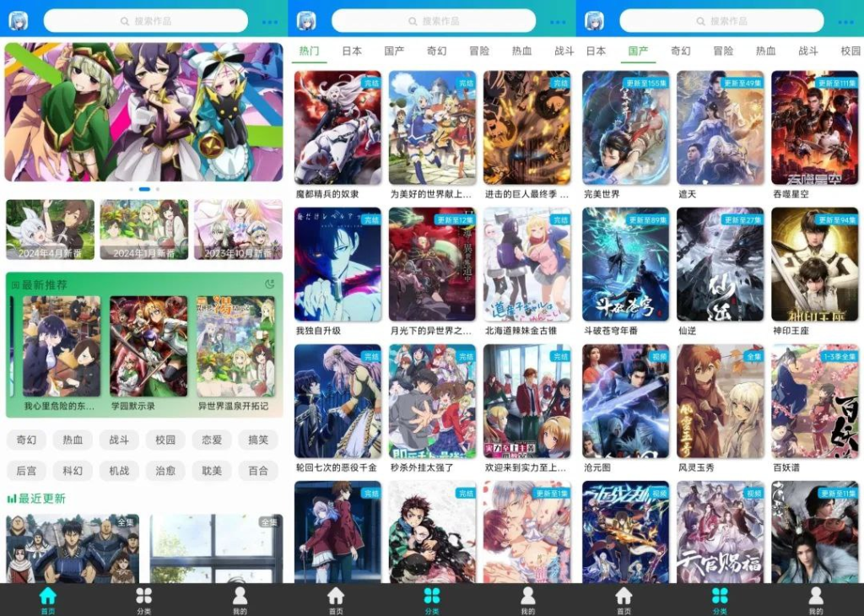Select the 校园 tag chip on the home screen
The width and height of the screenshot is (864, 616).
pos(165,440)
